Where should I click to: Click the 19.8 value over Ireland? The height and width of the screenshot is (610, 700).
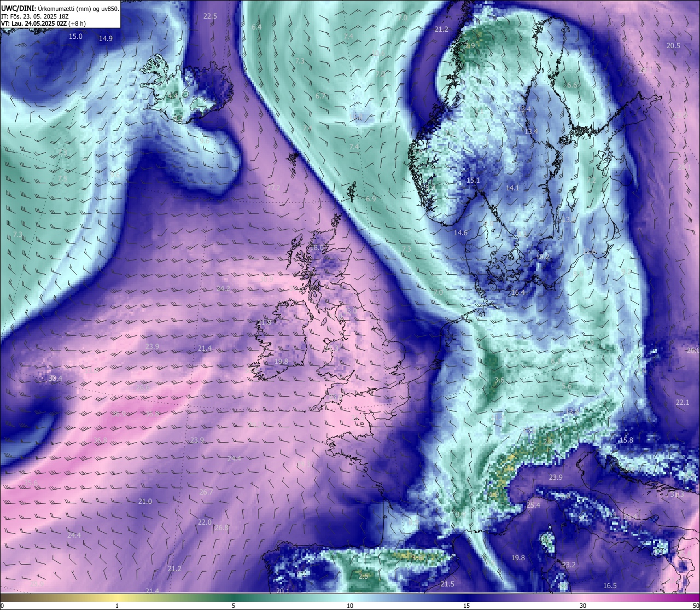pos(281,362)
